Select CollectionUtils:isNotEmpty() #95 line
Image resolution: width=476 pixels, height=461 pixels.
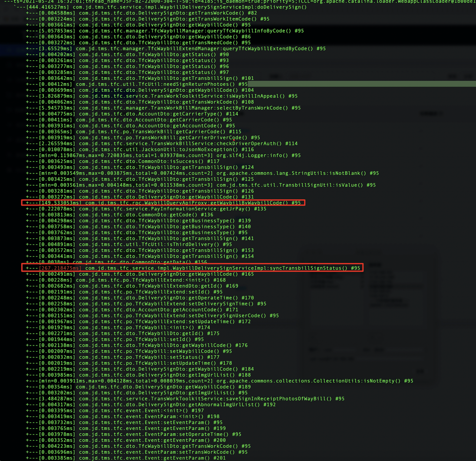coord(220,381)
